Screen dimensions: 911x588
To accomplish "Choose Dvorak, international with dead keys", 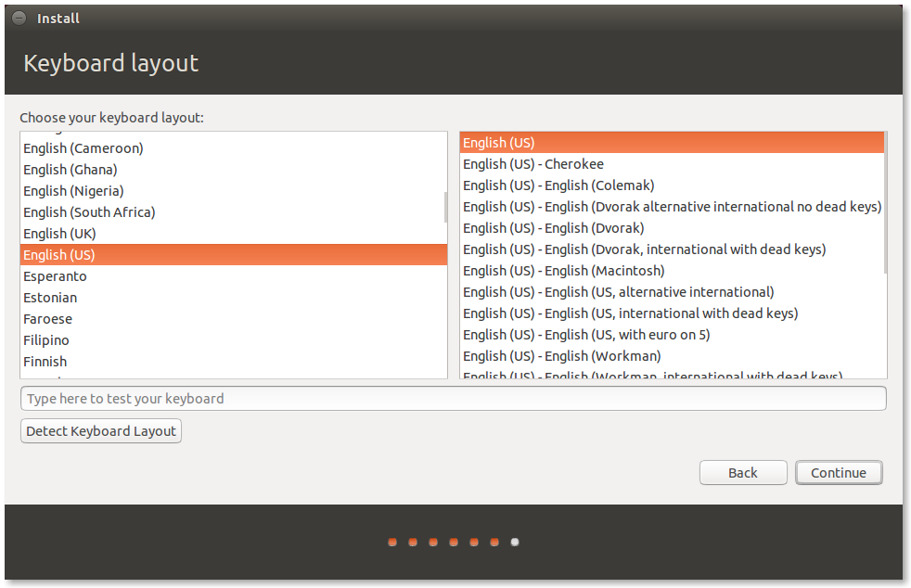I will pos(672,249).
